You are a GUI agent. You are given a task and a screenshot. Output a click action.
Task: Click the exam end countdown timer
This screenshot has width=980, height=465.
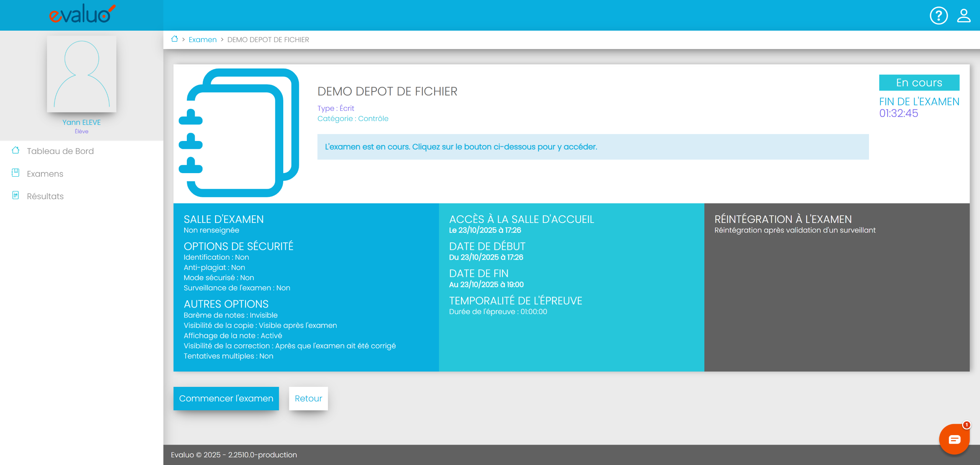[x=898, y=113]
